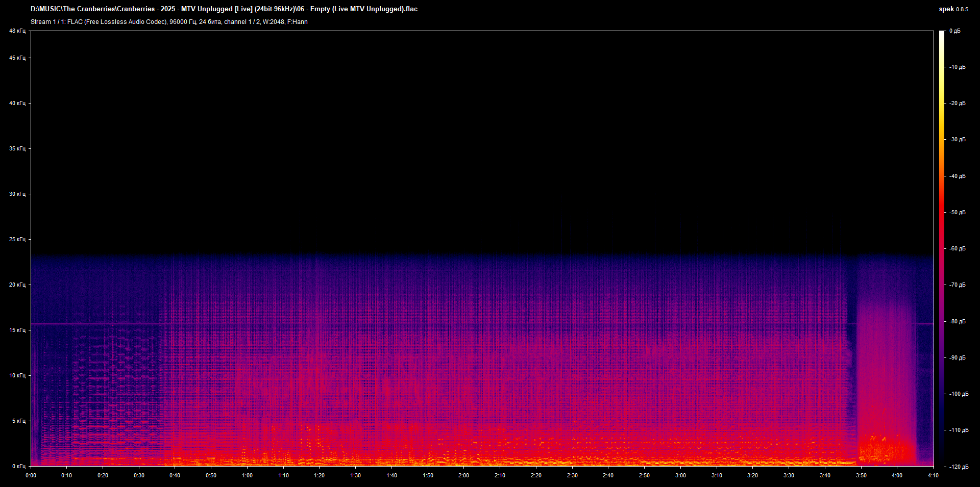Click the spek 0.8.5 version label
The image size is (980, 487).
[x=952, y=9]
